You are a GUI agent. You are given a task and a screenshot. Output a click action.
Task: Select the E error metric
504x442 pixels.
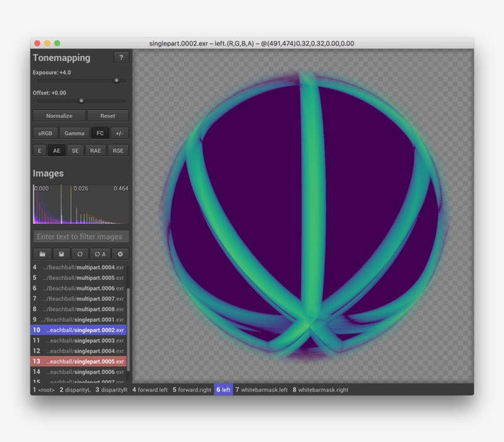pos(39,151)
